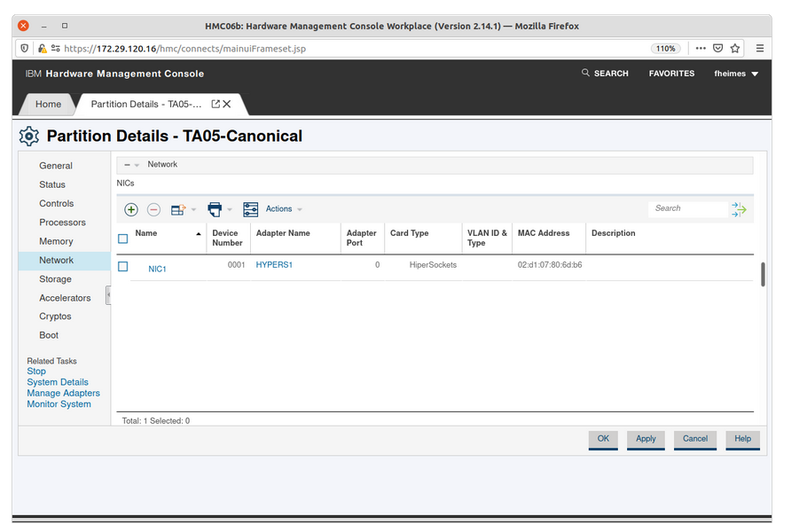Click the add NIC plus icon
807x532 pixels.
(131, 209)
